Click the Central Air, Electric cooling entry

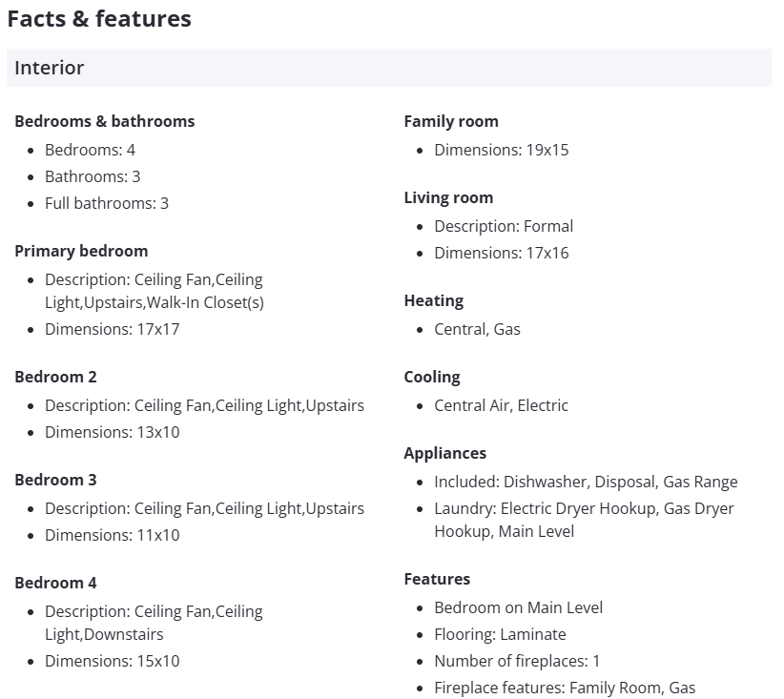(x=501, y=405)
